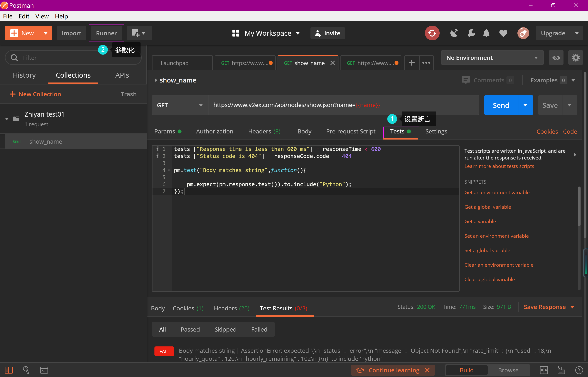Add a new request tab
Viewport: 588px width, 377px height.
click(412, 63)
